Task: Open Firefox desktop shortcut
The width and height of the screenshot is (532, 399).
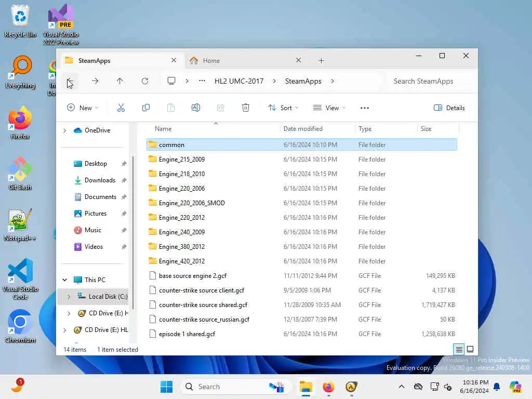Action: (20, 123)
